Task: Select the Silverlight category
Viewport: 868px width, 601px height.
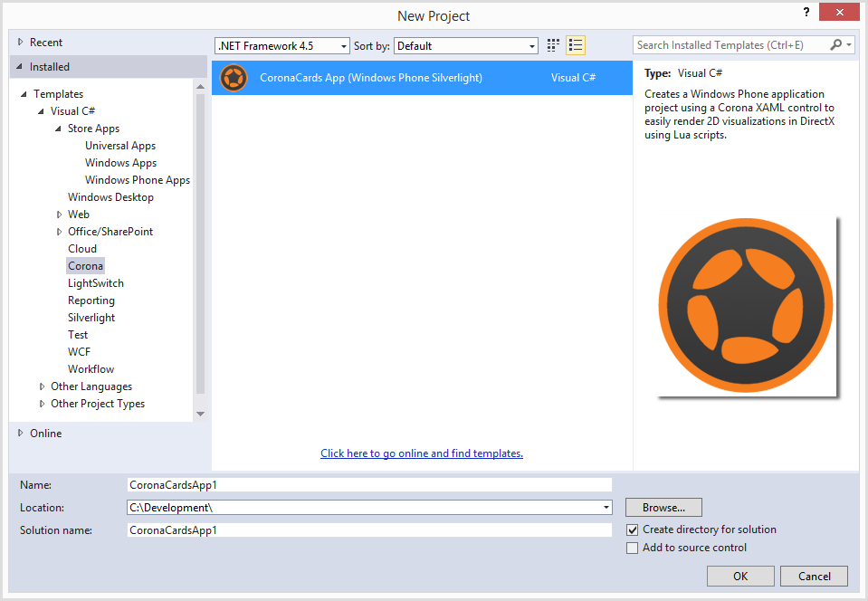Action: coord(91,318)
